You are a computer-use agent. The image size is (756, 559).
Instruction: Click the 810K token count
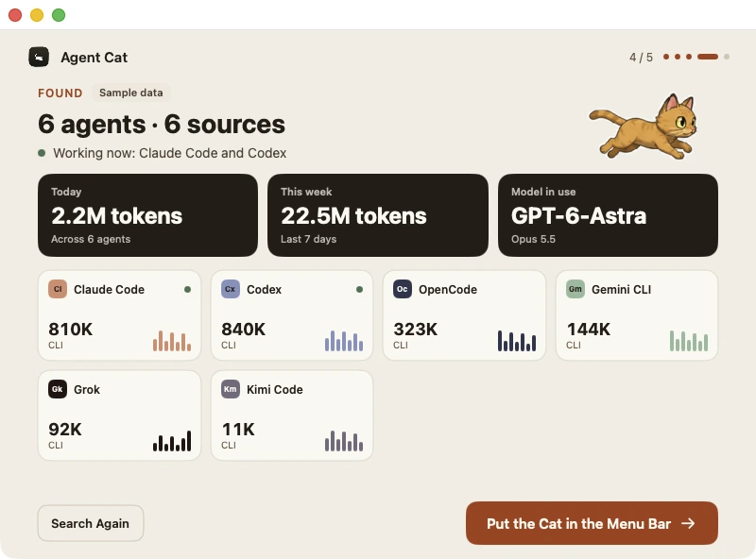(x=70, y=330)
